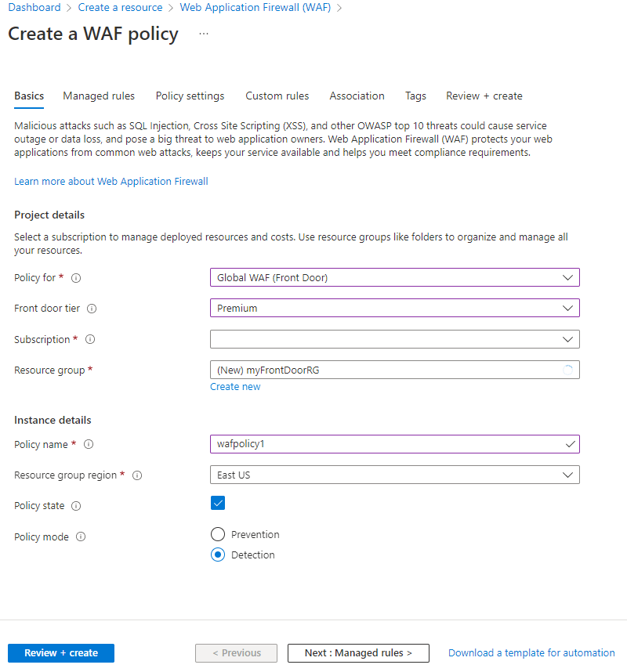Select the Detection policy mode
Image resolution: width=627 pixels, height=672 pixels.
coord(218,555)
